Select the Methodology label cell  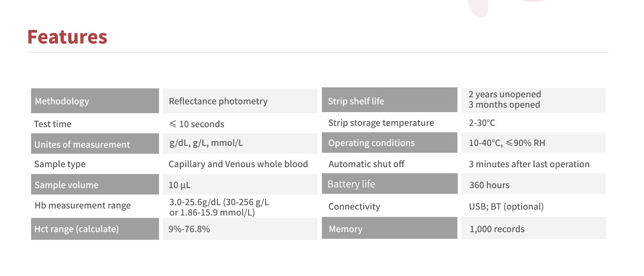[95, 101]
